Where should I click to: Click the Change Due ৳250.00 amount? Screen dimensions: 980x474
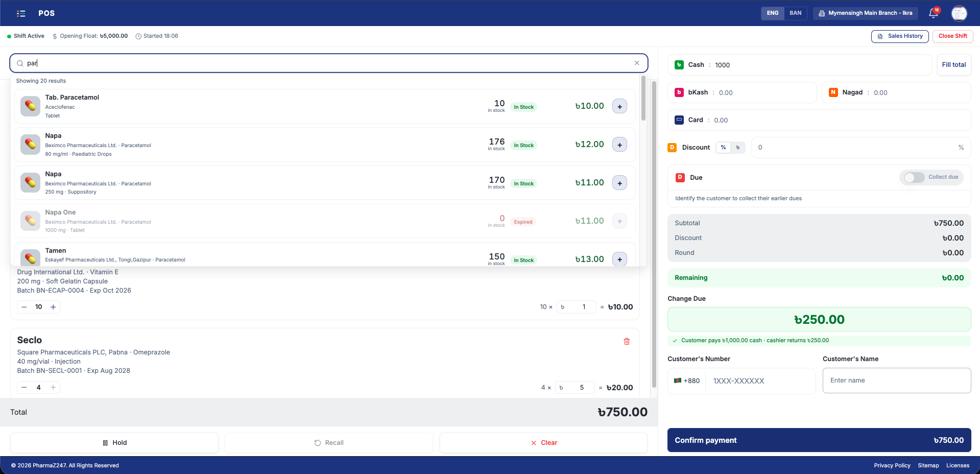[819, 320]
